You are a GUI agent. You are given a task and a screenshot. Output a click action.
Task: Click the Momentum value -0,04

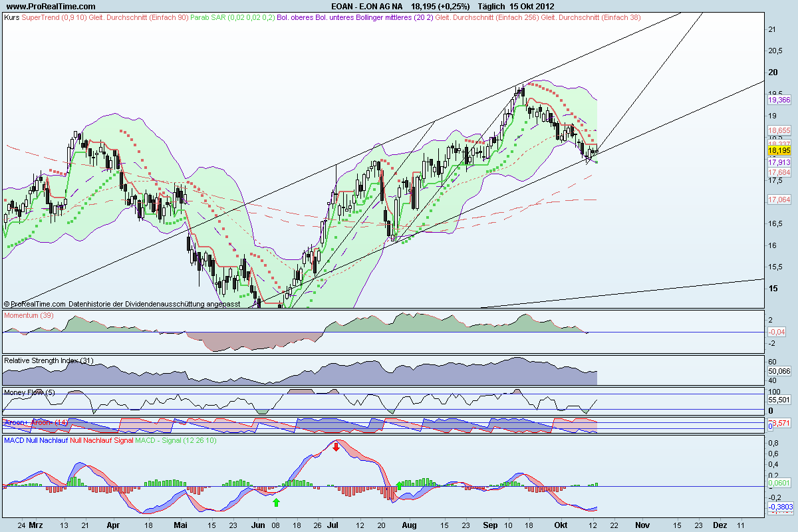(x=777, y=332)
